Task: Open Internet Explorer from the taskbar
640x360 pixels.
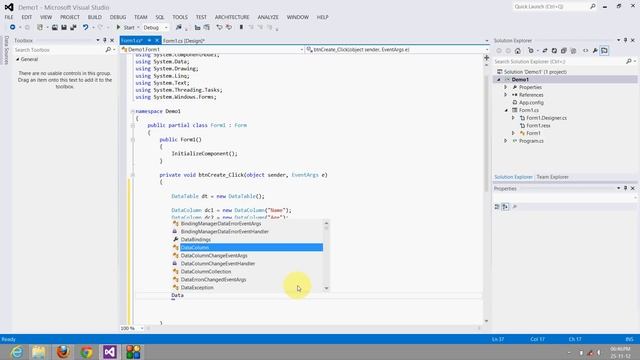Action: (17, 352)
